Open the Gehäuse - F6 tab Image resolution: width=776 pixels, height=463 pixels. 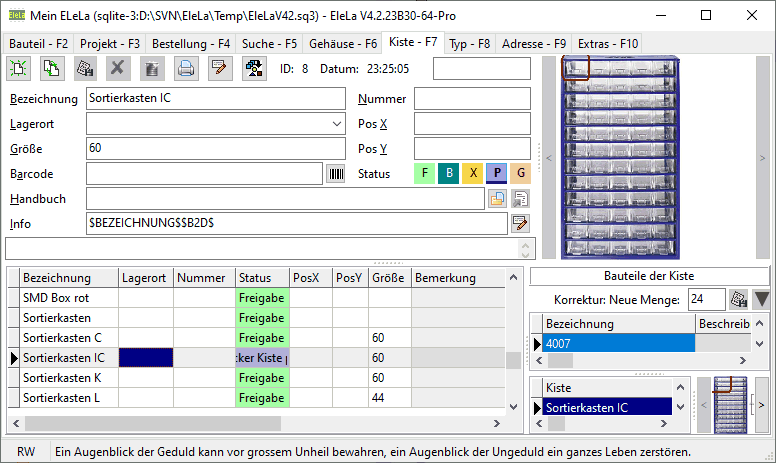point(343,44)
